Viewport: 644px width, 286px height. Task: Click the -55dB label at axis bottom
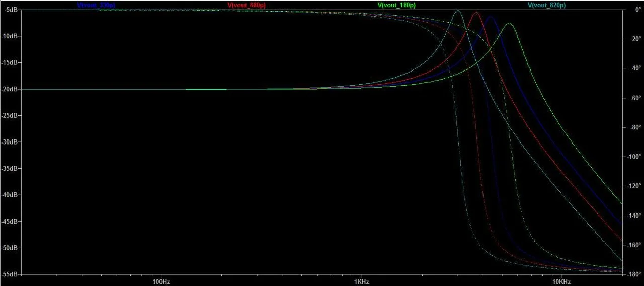coord(10,274)
